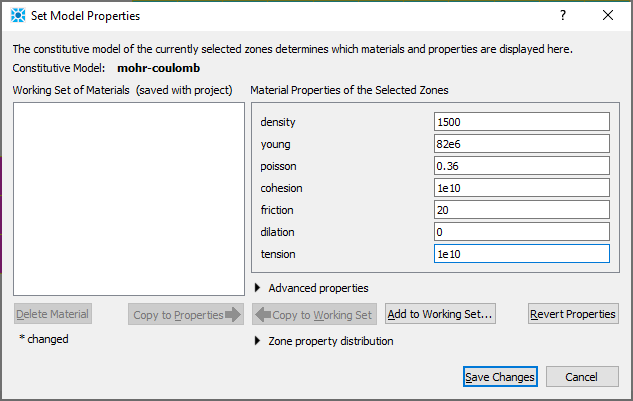Click Copy to Working Set button
The image size is (633, 401).
tap(314, 314)
